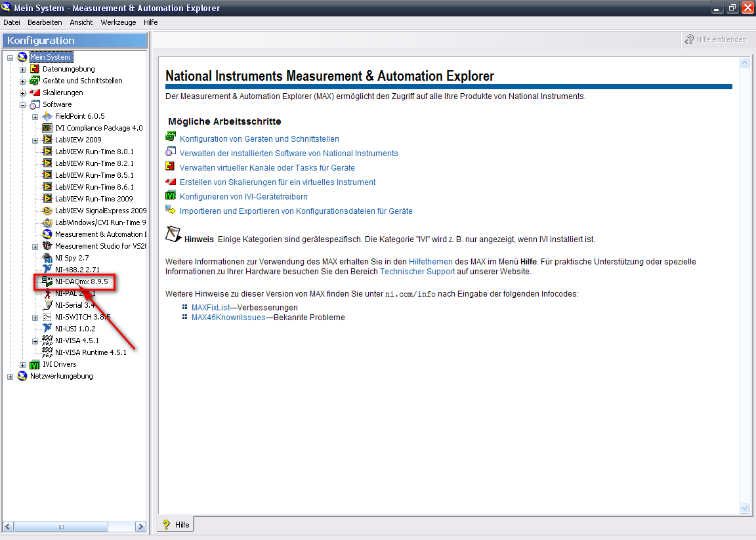Click help pane scroll up arrow
The height and width of the screenshot is (540, 756).
tap(744, 63)
